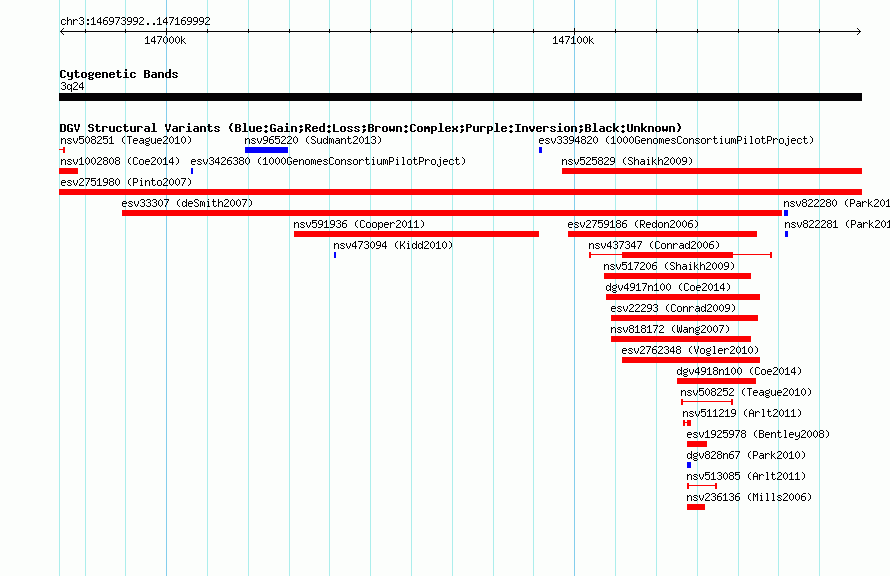Viewport: 890px width, 576px height.
Task: Open nsv818172 (Wang2007) variant label
Action: pos(670,329)
